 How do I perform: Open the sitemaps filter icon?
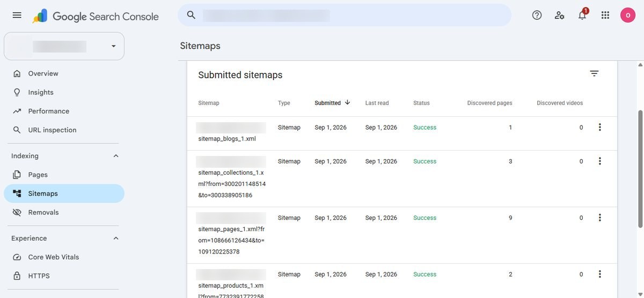[594, 74]
